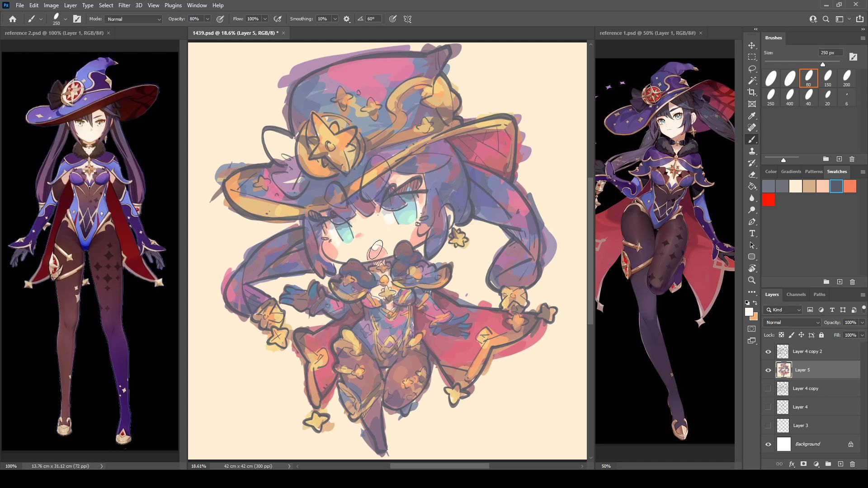Click the smoothing options gear icon
Image resolution: width=868 pixels, height=488 pixels.
point(347,19)
